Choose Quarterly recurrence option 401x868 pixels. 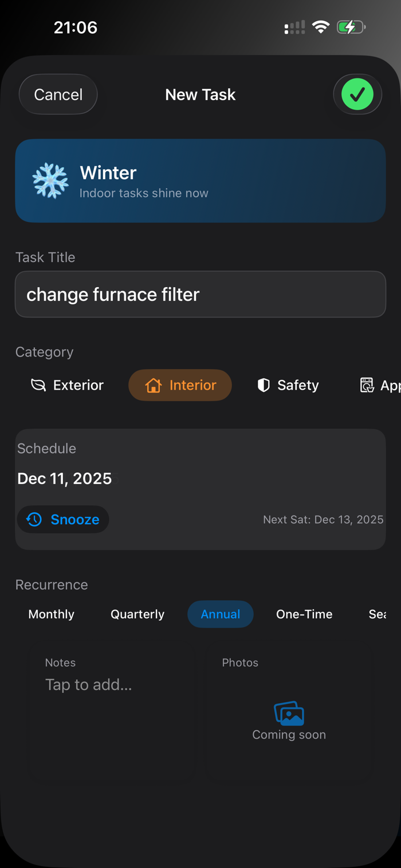coord(137,614)
